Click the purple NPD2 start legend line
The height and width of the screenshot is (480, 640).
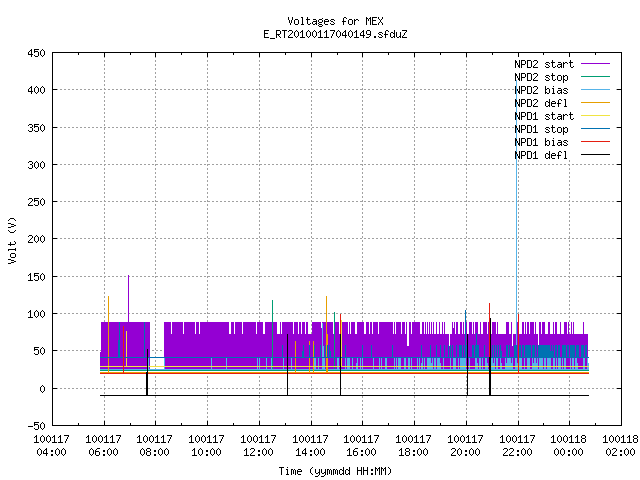point(595,64)
